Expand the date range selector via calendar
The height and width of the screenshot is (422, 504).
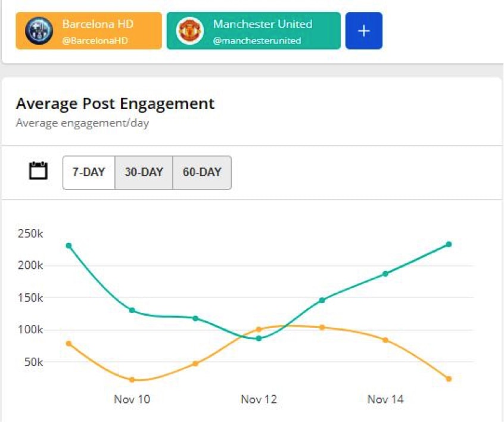click(38, 172)
